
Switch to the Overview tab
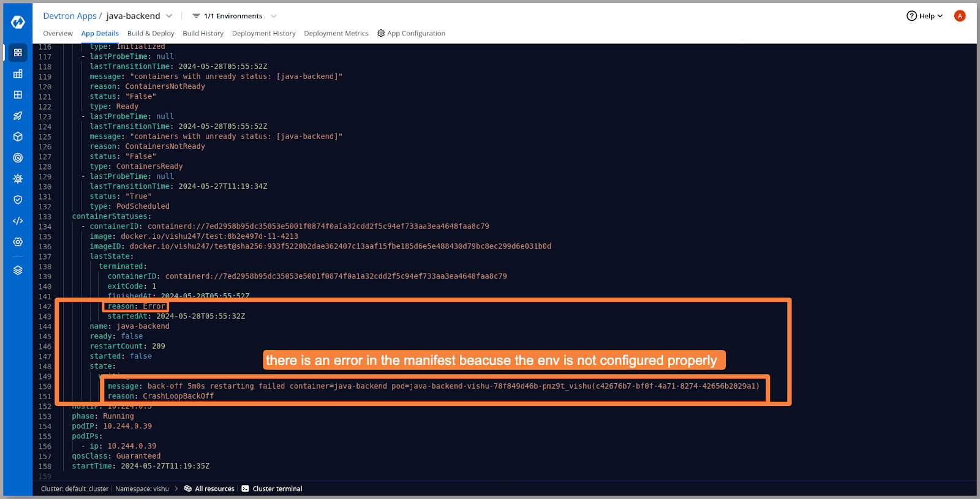click(x=58, y=34)
